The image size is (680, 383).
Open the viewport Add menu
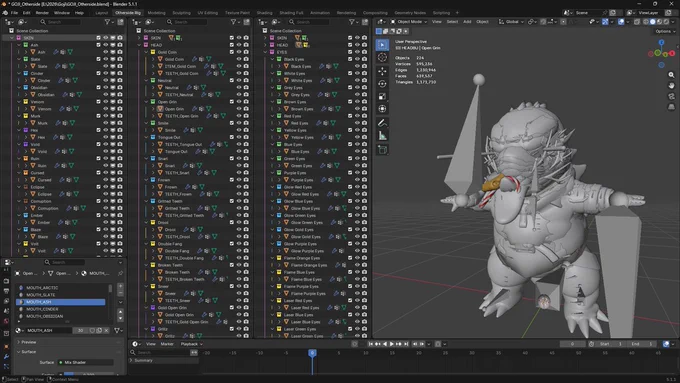(x=467, y=22)
